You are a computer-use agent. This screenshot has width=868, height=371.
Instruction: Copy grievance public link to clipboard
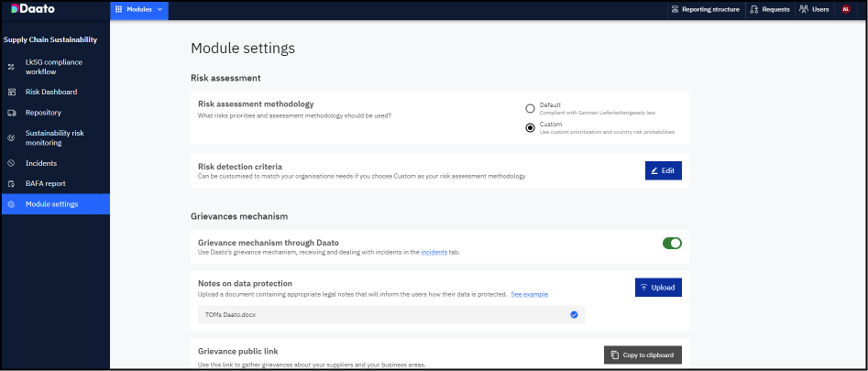[x=643, y=355]
